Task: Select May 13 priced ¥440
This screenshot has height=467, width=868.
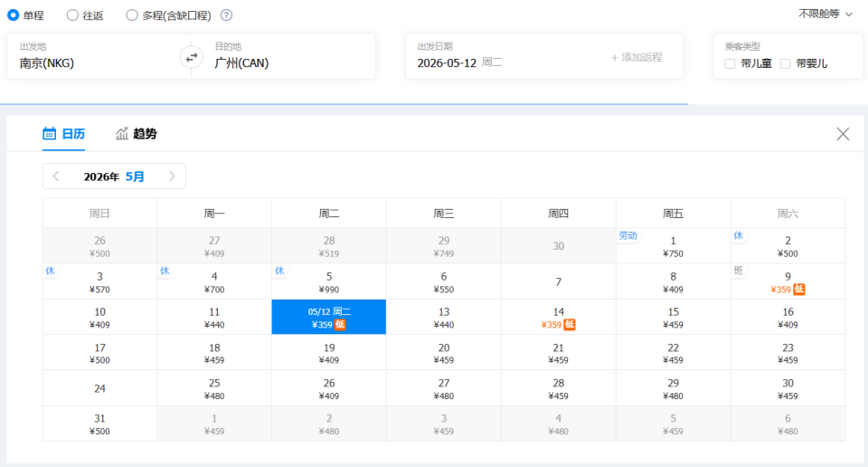Action: pyautogui.click(x=444, y=317)
